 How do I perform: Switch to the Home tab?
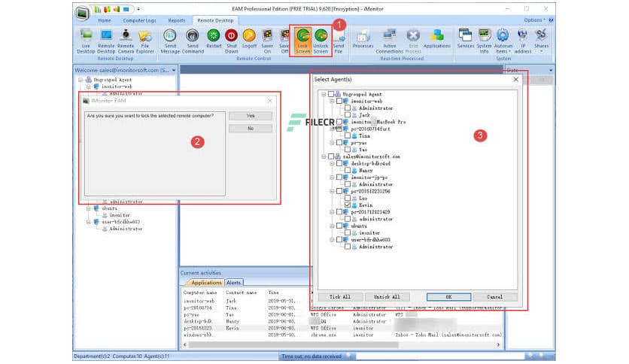(x=105, y=20)
